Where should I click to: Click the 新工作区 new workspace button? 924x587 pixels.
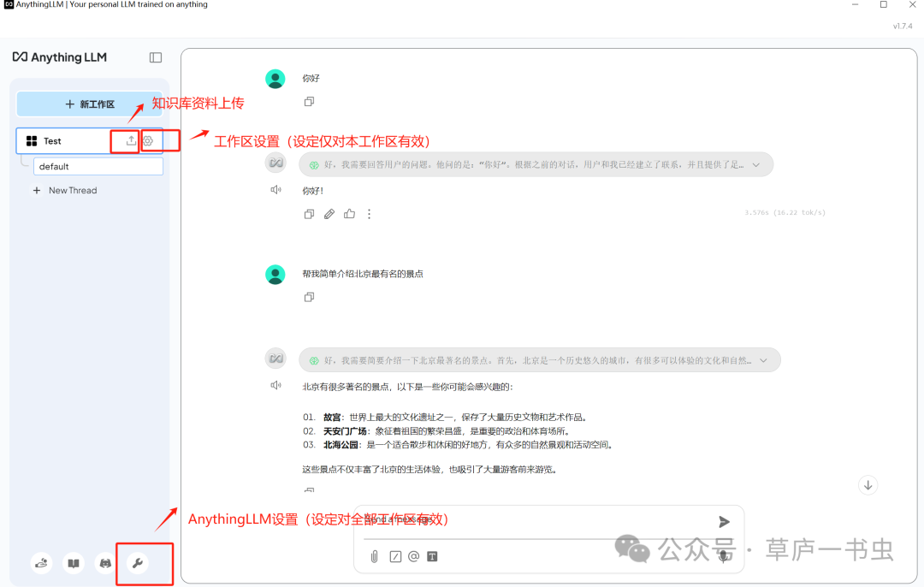(x=90, y=104)
